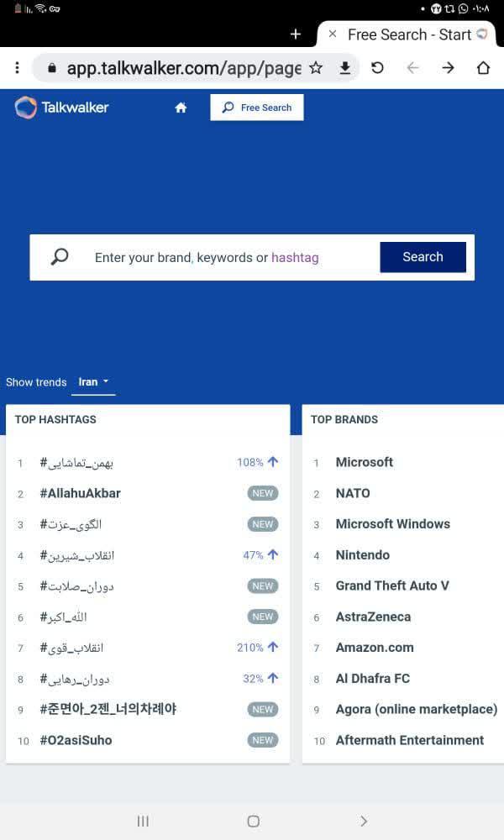Open a new browser tab with plus

pos(295,34)
